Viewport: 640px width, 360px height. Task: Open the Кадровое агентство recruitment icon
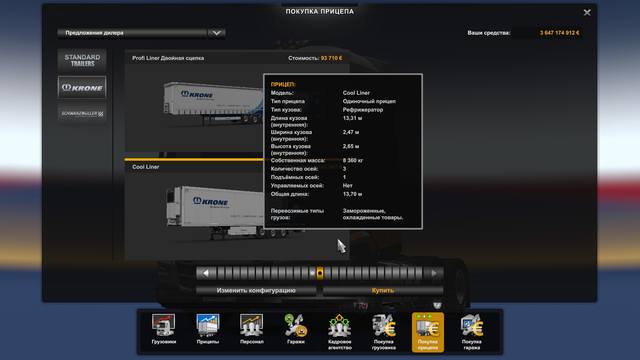coord(340,331)
